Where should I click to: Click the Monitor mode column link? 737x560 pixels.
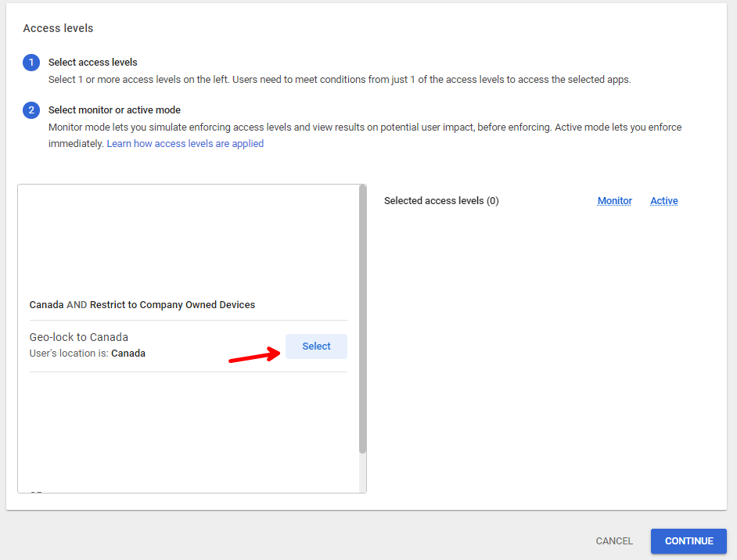point(615,201)
